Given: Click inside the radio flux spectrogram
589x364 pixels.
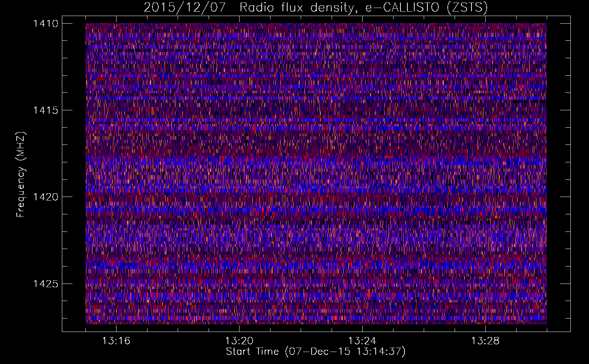Looking at the screenshot, I should pyautogui.click(x=316, y=174).
